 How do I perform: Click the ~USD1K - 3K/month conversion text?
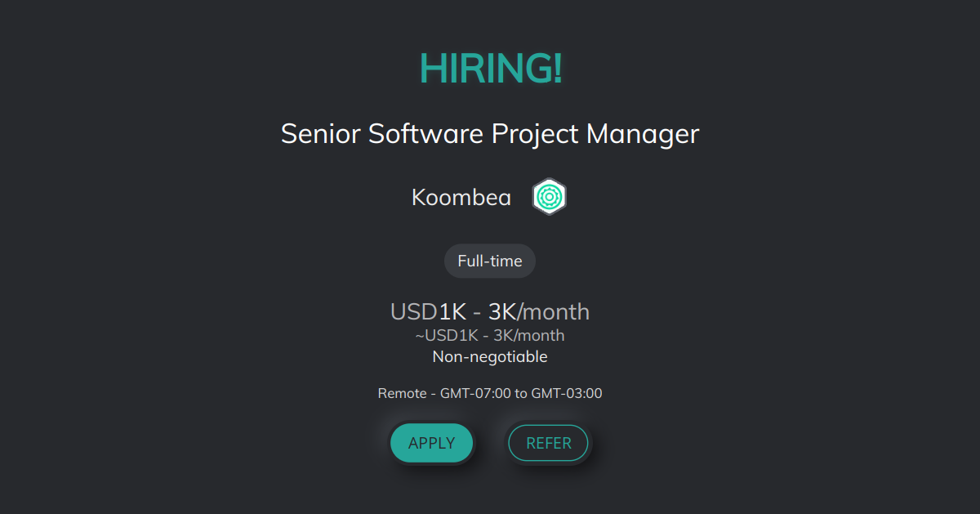click(490, 335)
